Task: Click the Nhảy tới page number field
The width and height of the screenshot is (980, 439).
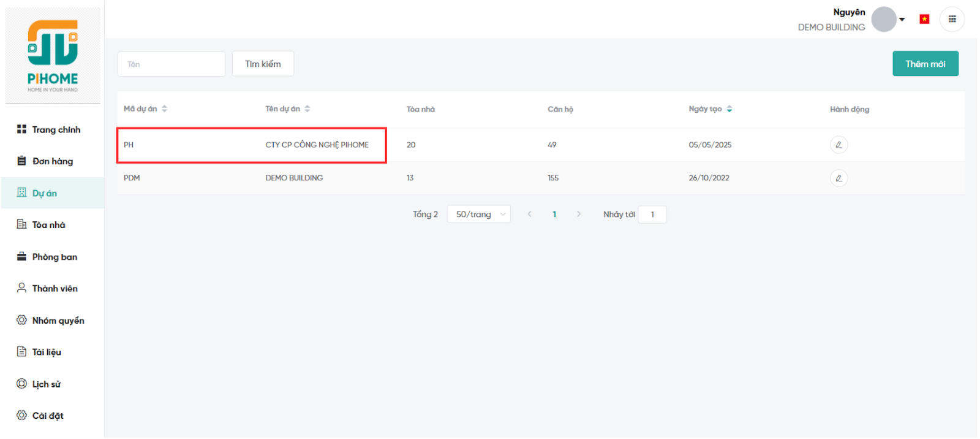Action: [652, 214]
